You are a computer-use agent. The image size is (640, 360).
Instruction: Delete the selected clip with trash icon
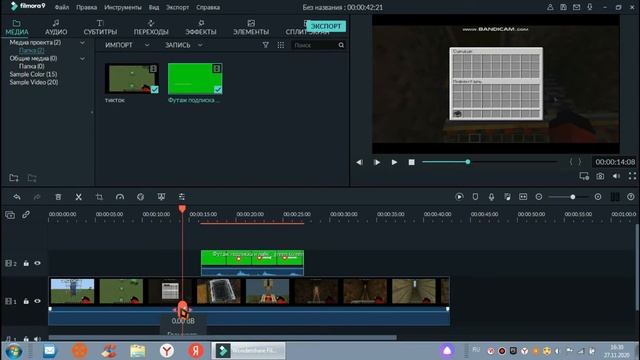58,197
